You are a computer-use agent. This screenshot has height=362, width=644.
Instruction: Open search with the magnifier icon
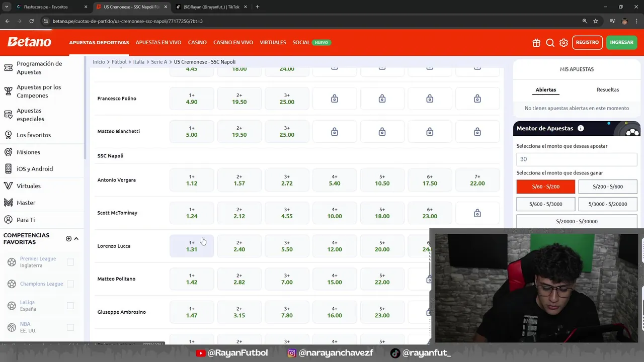550,43
